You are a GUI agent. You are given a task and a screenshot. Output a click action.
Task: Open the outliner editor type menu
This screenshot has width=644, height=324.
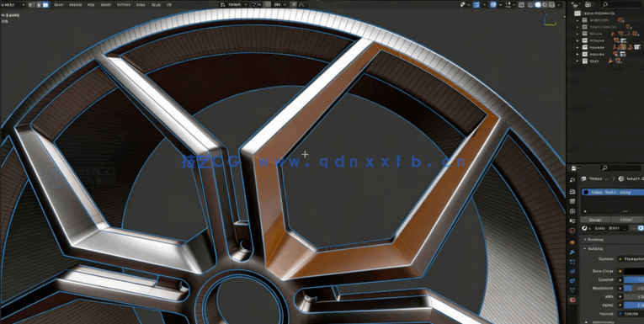coord(575,4)
